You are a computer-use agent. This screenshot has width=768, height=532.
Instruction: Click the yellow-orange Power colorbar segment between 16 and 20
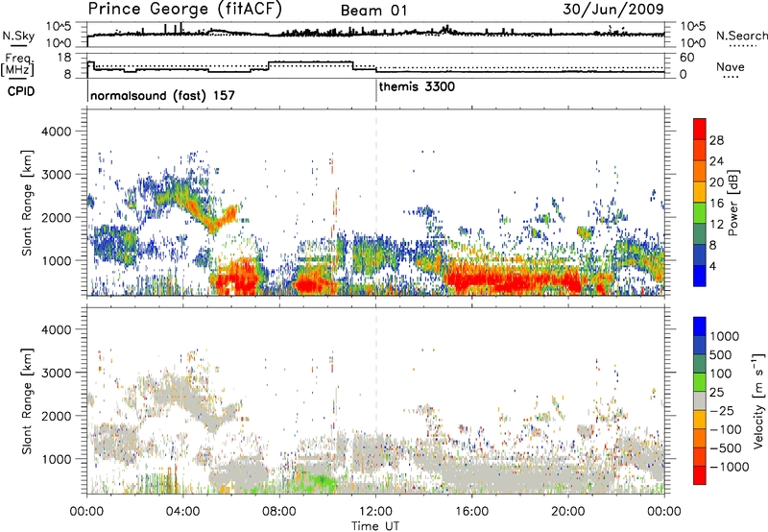pos(700,192)
